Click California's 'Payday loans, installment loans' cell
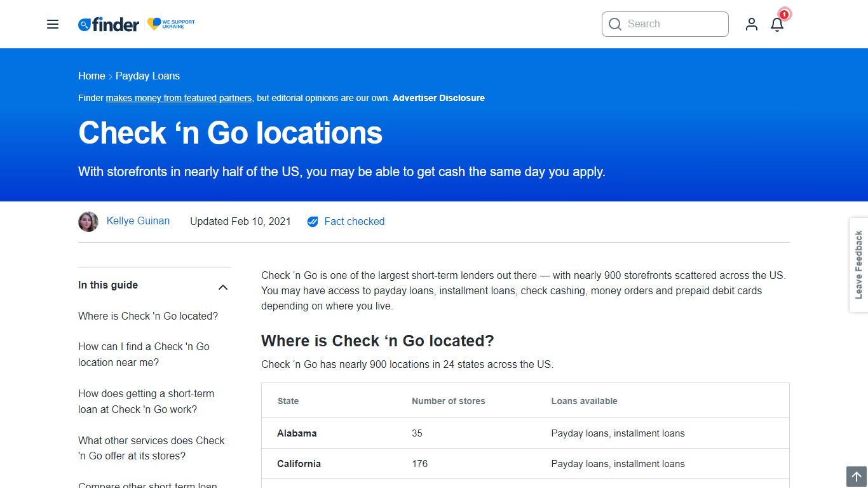This screenshot has width=868, height=488. pyautogui.click(x=618, y=464)
